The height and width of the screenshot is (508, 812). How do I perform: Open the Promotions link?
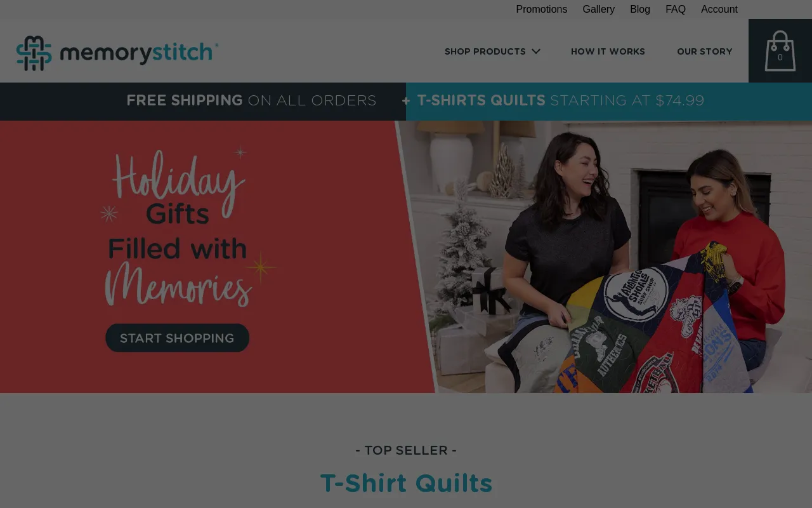(x=542, y=9)
